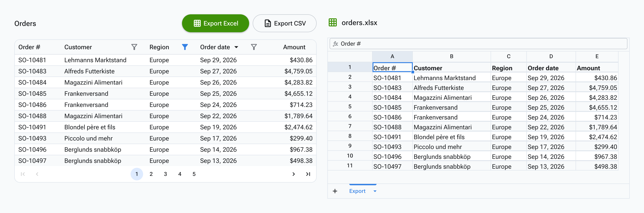
Task: Select spreadsheet column B header
Action: coord(451,57)
